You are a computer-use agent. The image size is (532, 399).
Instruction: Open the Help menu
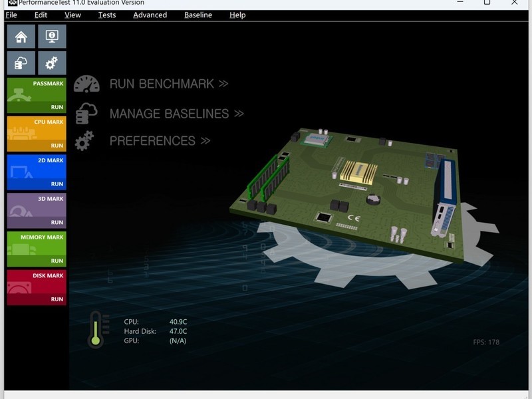(237, 15)
